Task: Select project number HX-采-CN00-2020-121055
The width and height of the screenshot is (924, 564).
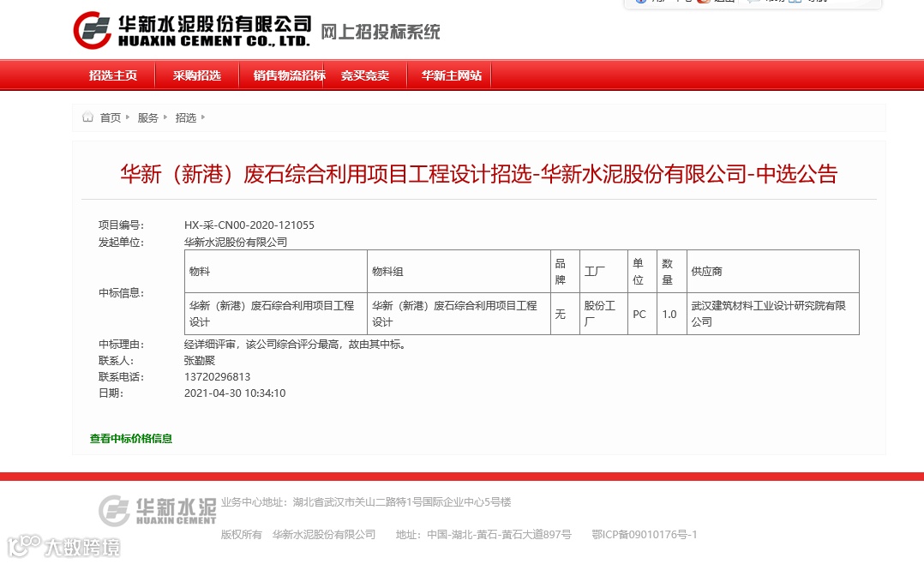Action: tap(249, 225)
